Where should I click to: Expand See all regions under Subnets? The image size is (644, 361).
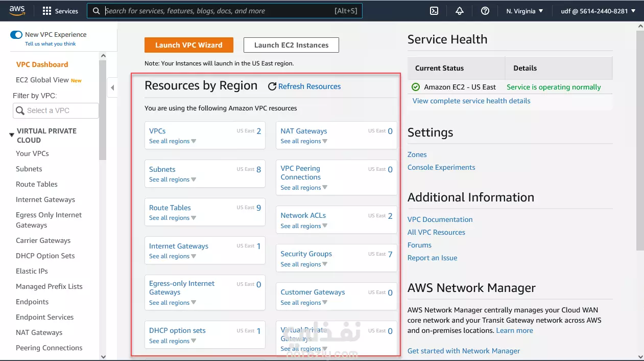(x=173, y=179)
